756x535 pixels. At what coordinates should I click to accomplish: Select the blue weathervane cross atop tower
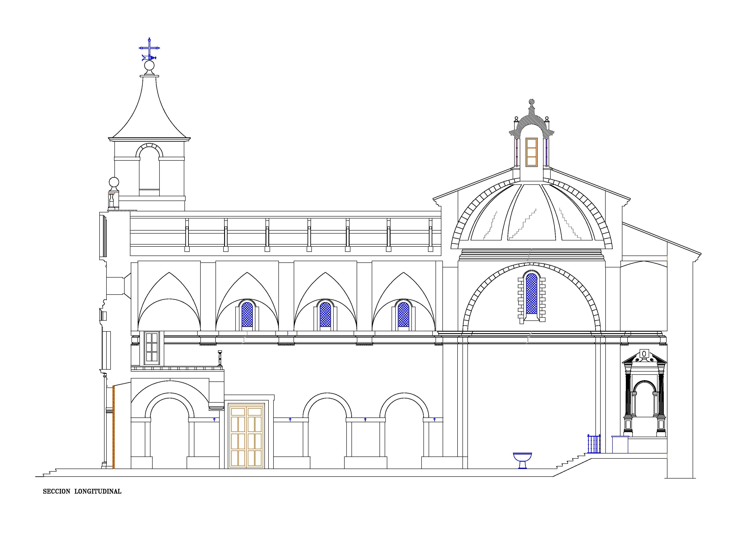click(150, 49)
